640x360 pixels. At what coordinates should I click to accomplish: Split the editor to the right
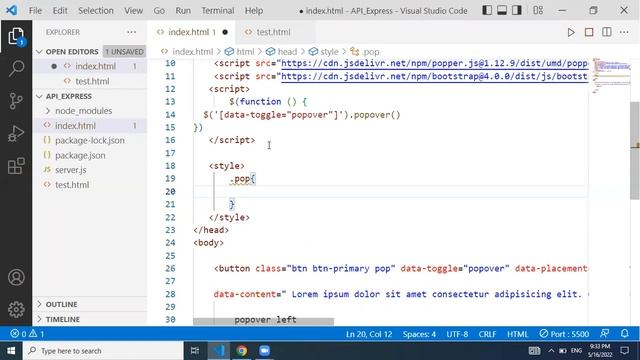(607, 32)
